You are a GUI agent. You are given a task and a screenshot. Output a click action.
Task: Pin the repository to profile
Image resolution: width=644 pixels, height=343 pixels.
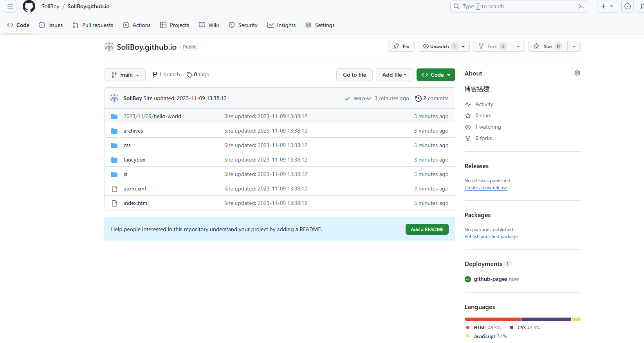(401, 46)
